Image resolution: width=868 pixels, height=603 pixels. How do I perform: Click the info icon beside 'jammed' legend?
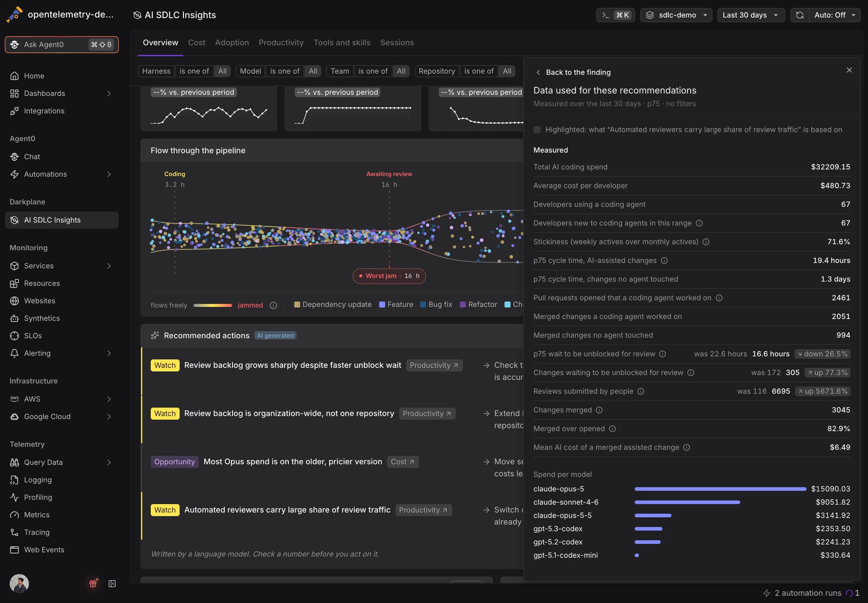pyautogui.click(x=273, y=305)
